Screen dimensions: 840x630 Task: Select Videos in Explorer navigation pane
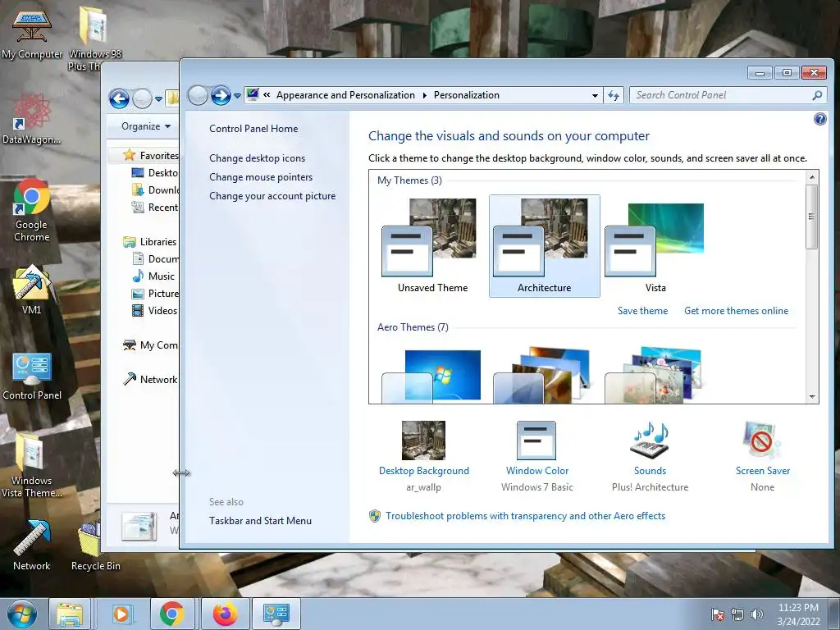click(x=155, y=311)
